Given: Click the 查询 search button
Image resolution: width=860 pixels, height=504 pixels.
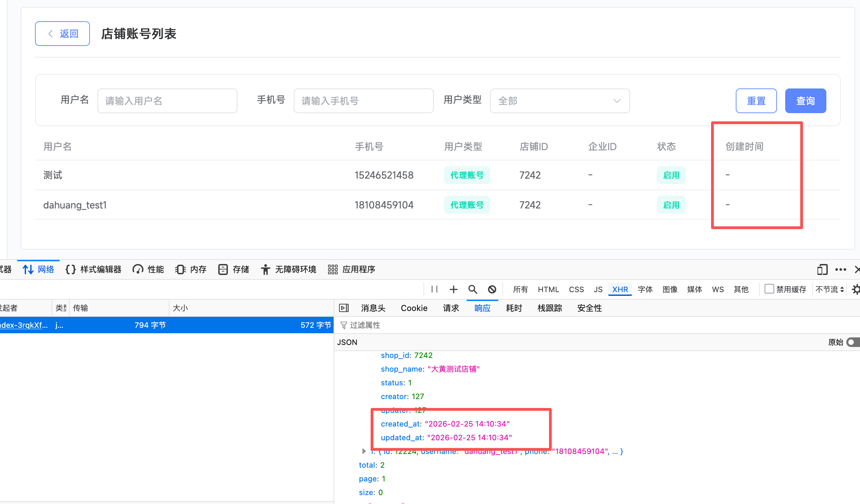Looking at the screenshot, I should [805, 101].
